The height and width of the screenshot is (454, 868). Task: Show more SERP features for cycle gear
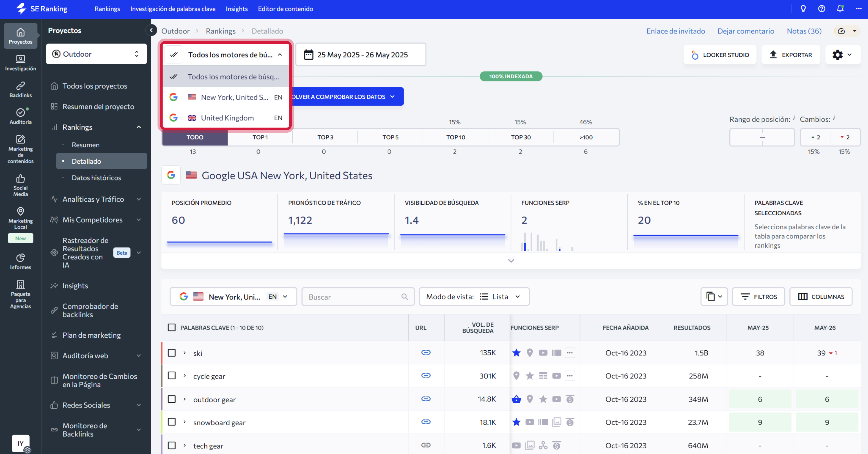coord(570,375)
